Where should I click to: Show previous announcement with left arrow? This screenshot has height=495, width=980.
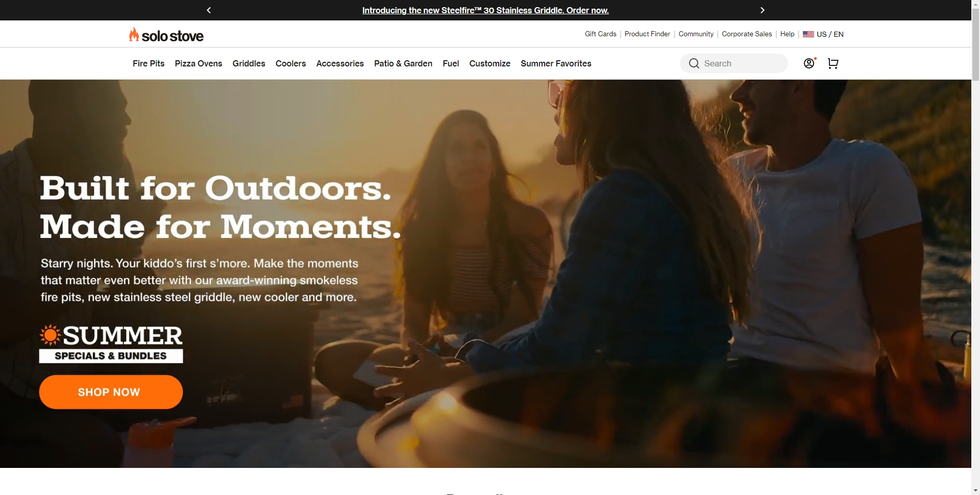click(209, 10)
